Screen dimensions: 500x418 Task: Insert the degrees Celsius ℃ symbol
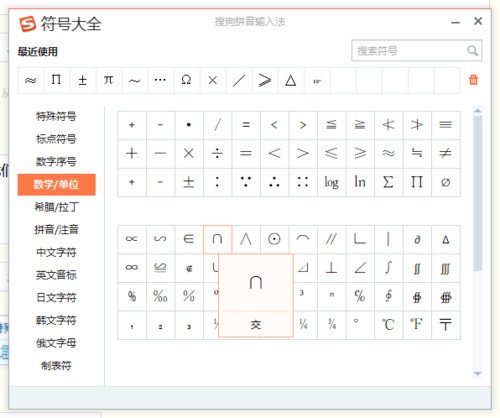[388, 325]
